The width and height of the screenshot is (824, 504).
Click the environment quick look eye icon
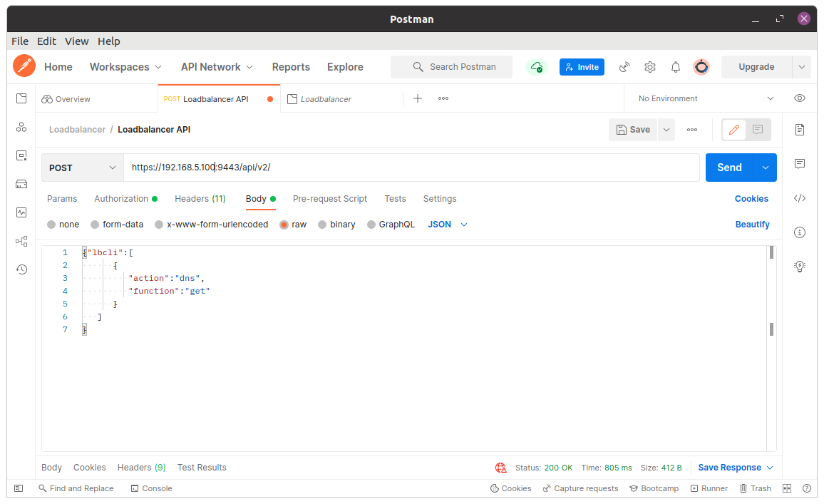(799, 98)
